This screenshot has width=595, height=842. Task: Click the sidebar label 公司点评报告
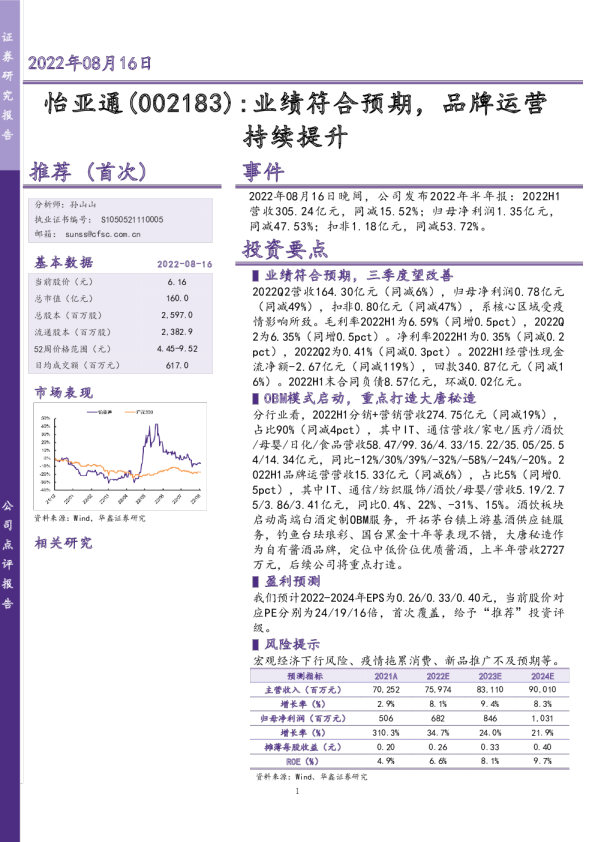click(8, 554)
